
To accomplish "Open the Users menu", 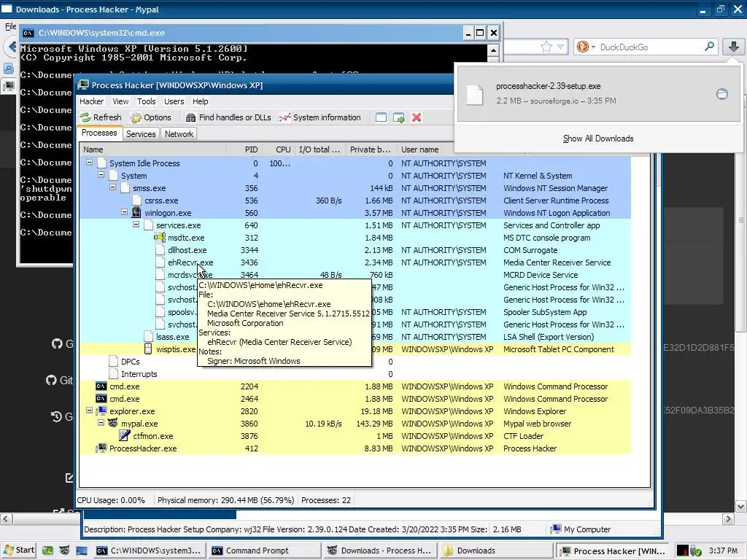I will [174, 101].
